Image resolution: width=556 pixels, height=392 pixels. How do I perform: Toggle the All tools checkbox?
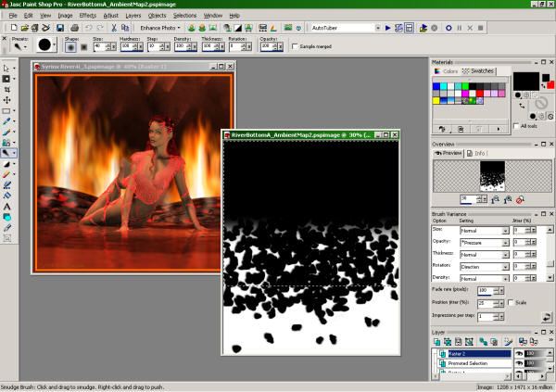click(516, 126)
